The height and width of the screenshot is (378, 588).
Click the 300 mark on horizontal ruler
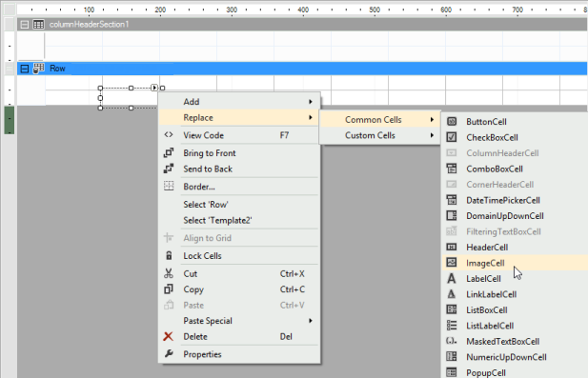(232, 10)
